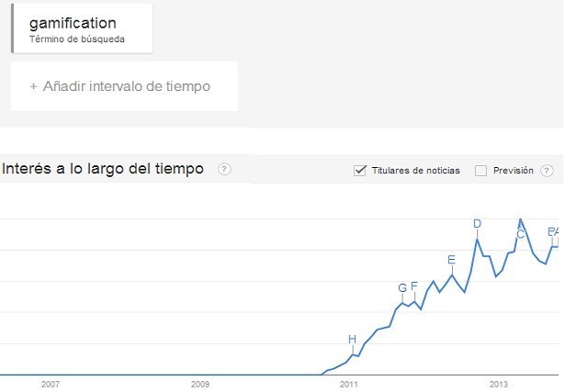565x392 pixels.
Task: Uncheck the Titulares de noticias checkbox
Action: click(x=360, y=170)
